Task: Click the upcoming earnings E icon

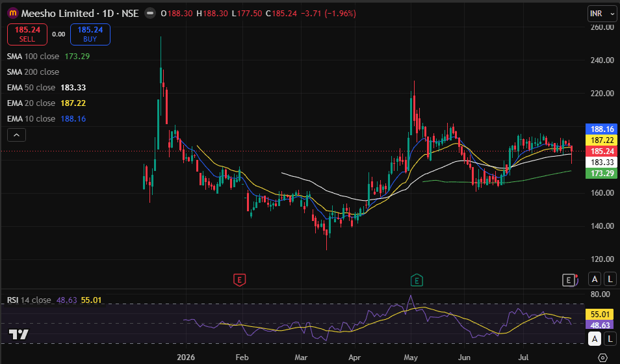Action: 570,280
